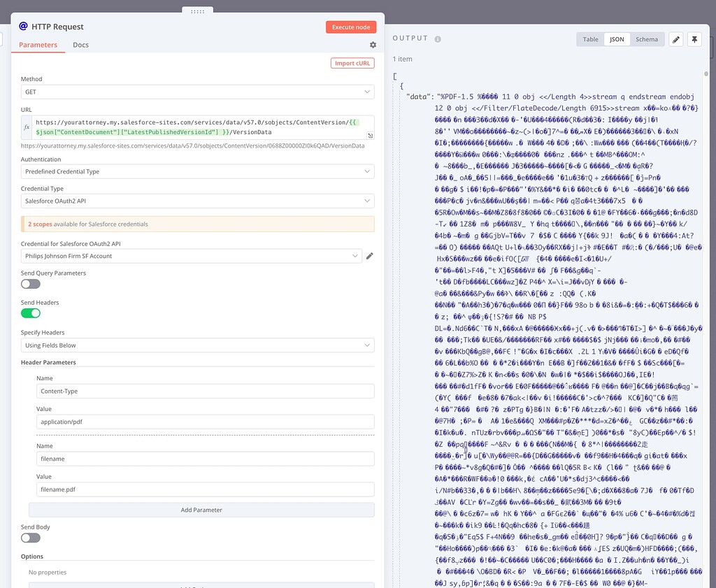This screenshot has width=716, height=588.
Task: Click the Add Parameter button
Action: tap(201, 510)
